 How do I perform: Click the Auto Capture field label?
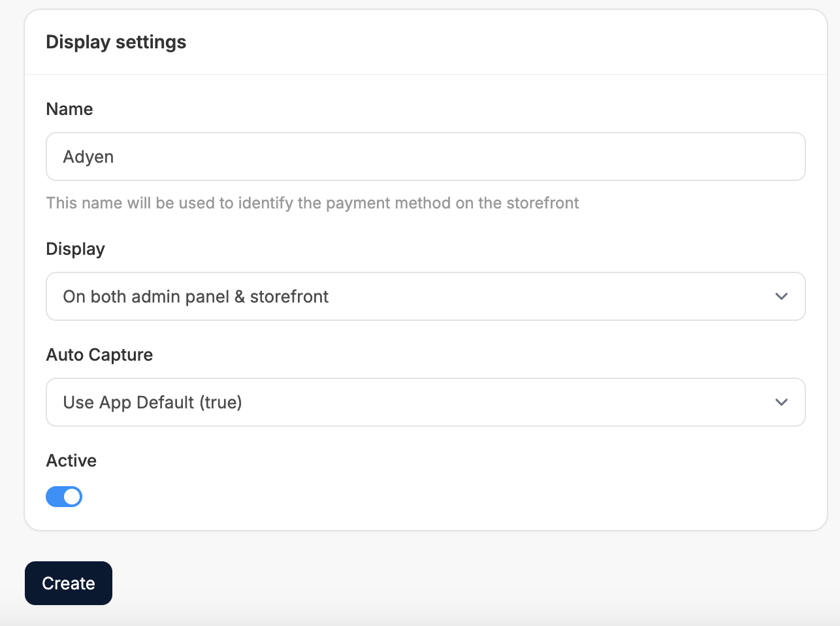[99, 355]
